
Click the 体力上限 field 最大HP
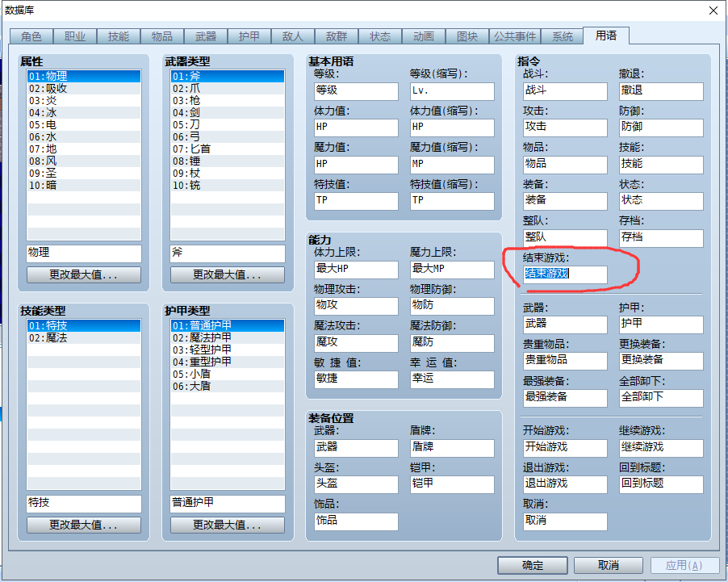click(x=356, y=270)
